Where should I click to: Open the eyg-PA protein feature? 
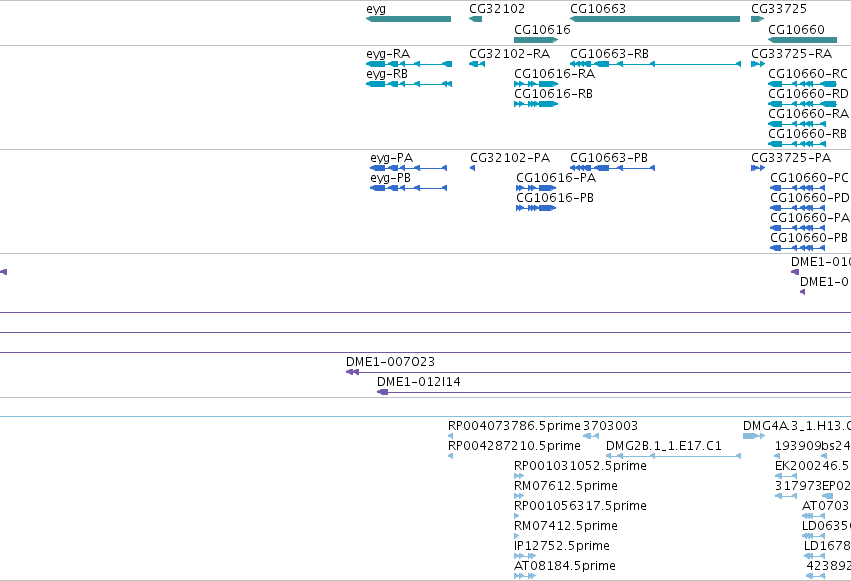coord(391,158)
